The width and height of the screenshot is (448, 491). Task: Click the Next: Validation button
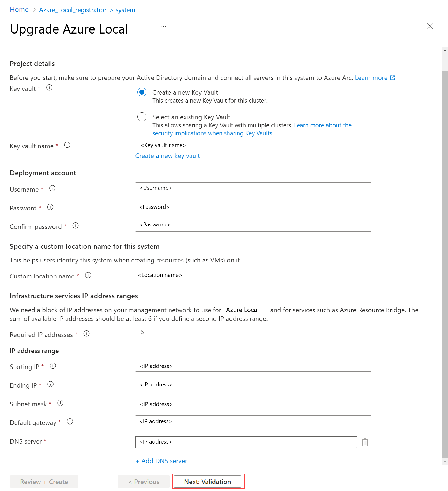tap(208, 482)
